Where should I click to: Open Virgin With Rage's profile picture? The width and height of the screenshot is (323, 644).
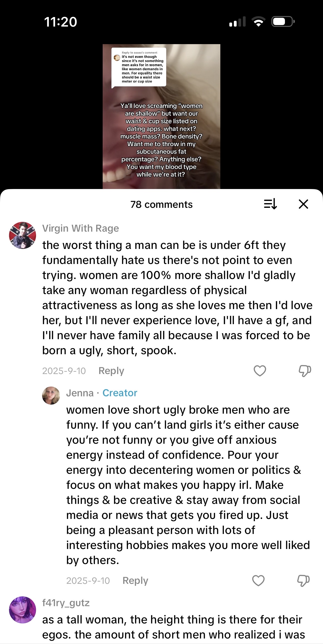click(23, 235)
